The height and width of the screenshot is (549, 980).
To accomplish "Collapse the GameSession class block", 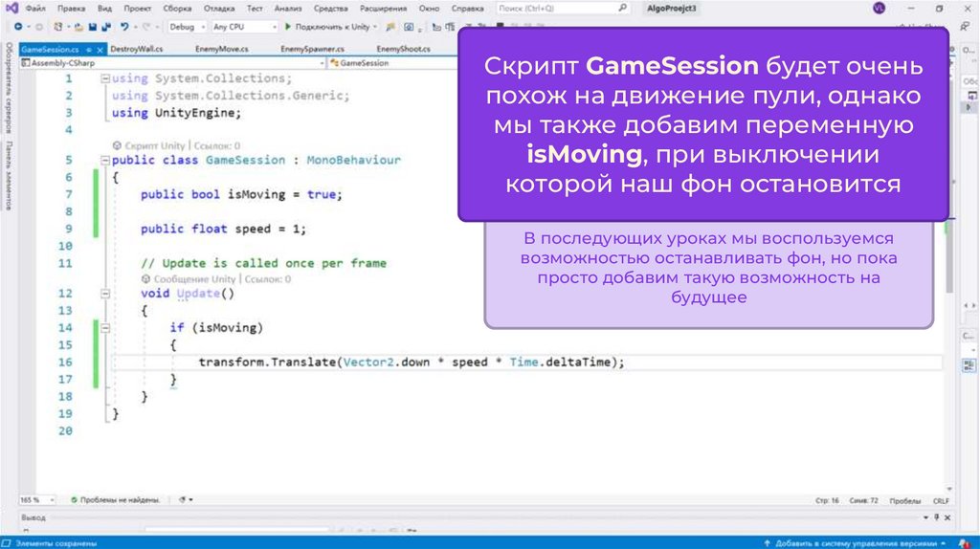I will click(x=105, y=161).
